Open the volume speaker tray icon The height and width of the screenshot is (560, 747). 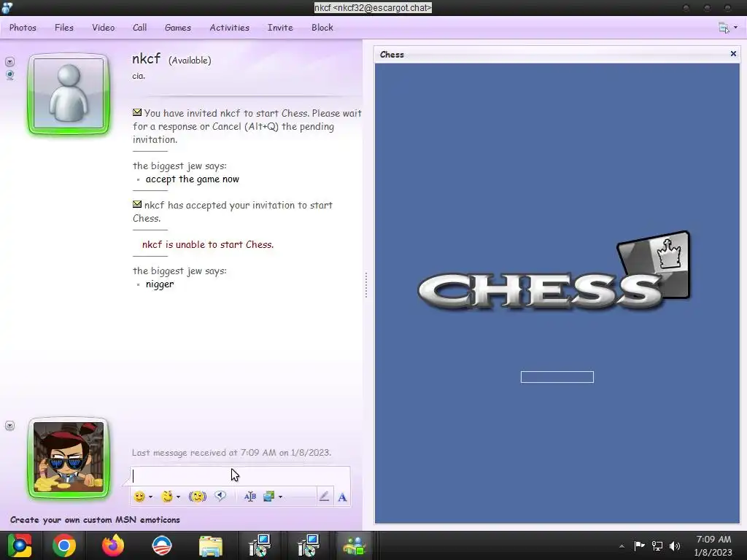click(x=675, y=545)
